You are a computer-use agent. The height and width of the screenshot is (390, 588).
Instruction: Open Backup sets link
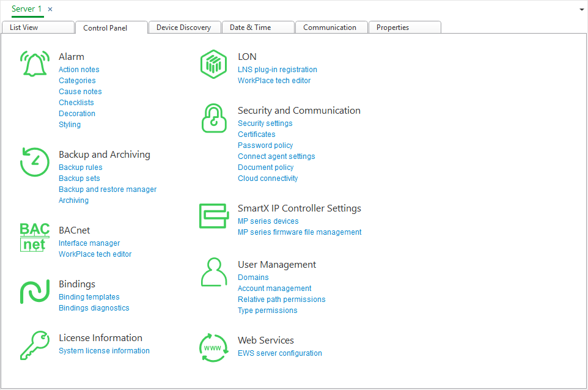(x=79, y=178)
